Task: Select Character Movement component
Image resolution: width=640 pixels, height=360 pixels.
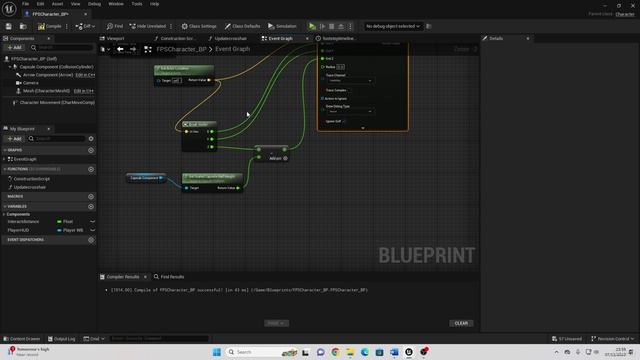Action: (x=53, y=102)
